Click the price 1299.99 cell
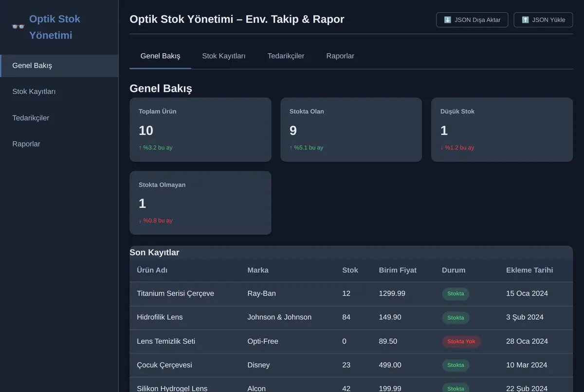Screen dimensions: 584x392 [x=392, y=293]
